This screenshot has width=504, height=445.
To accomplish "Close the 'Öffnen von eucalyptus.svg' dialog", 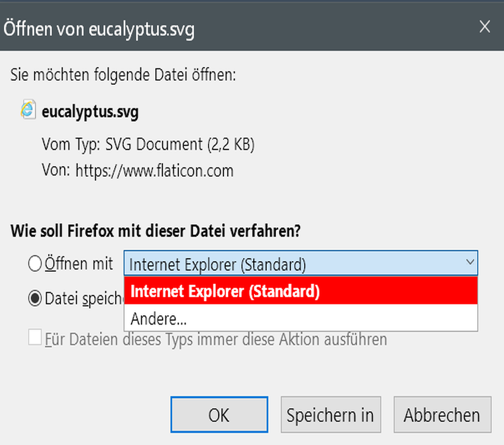I will 485,27.
